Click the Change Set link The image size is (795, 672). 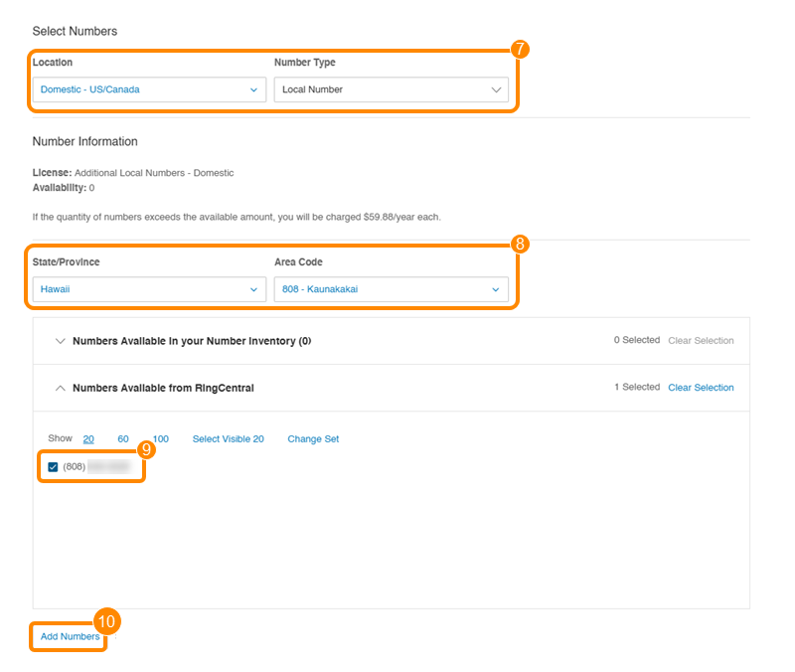coord(313,438)
